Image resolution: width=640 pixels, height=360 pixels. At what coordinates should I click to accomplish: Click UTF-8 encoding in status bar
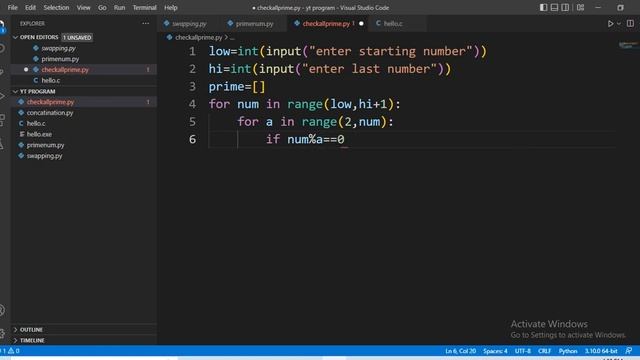522,351
